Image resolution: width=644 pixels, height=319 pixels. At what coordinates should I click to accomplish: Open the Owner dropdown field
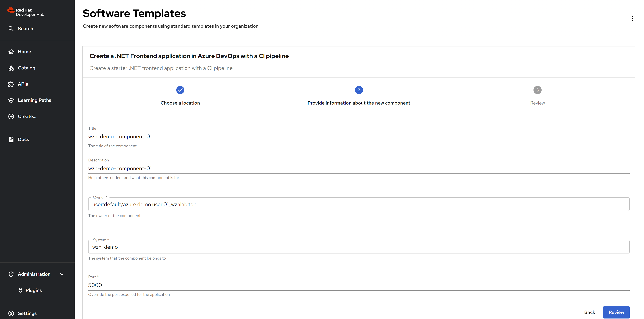pos(358,204)
